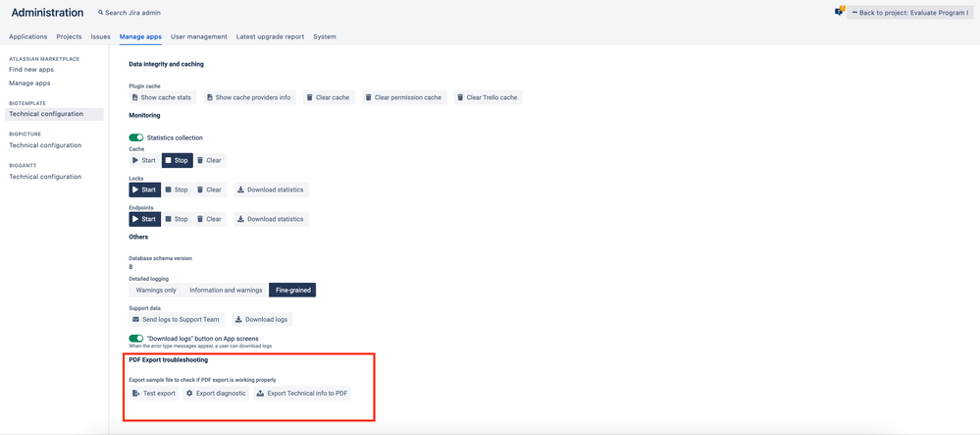Open the Projects tab
The image size is (980, 435).
pos(69,37)
